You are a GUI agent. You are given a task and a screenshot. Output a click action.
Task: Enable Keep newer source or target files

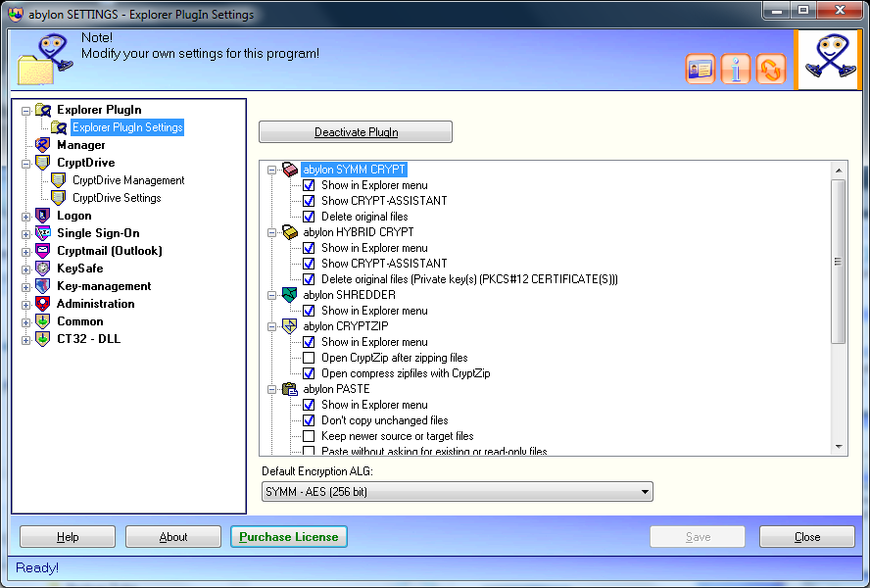309,436
